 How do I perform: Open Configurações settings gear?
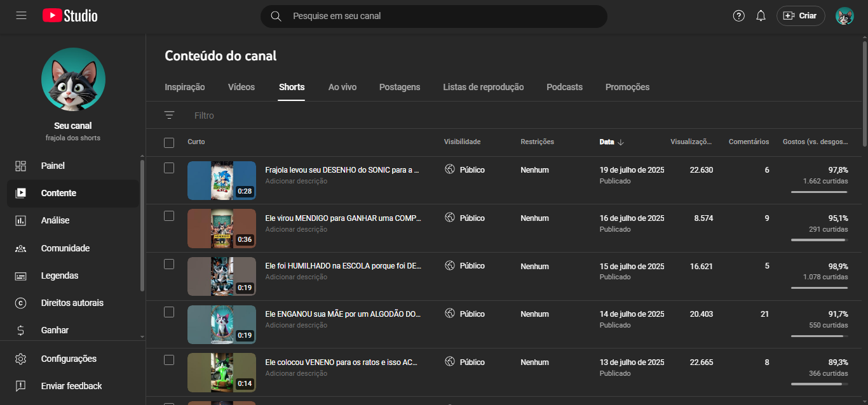tap(69, 359)
